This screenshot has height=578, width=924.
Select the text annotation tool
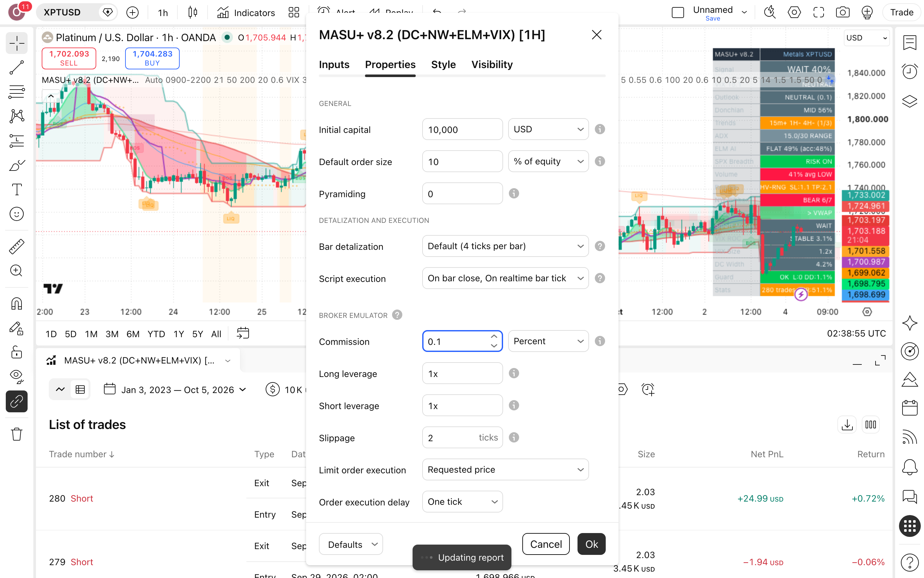[x=17, y=189]
